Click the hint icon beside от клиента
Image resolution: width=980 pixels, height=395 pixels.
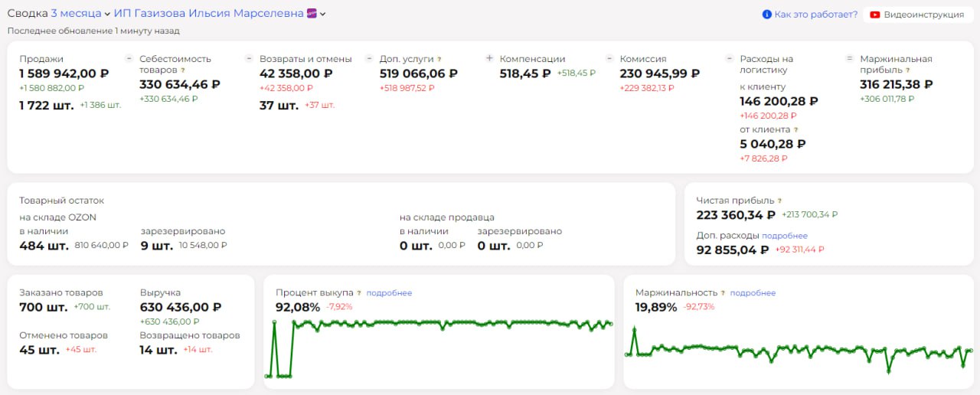(x=796, y=130)
